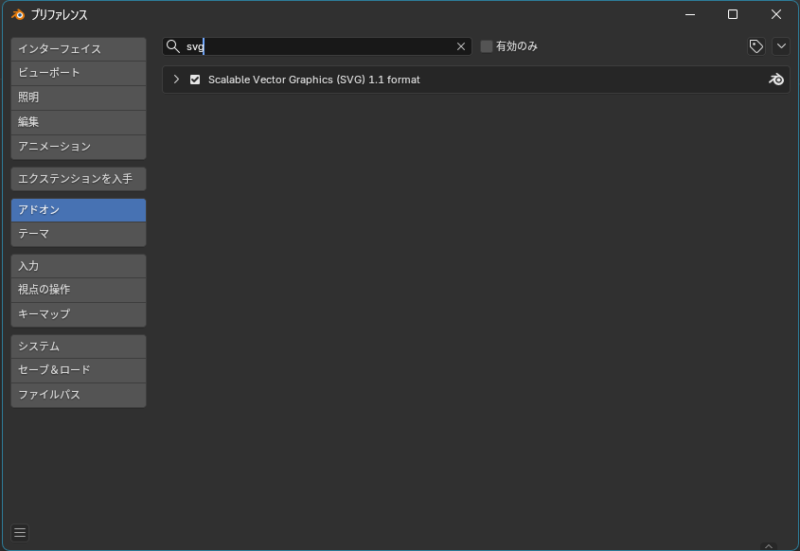Open the エクステンションを入手 section
Viewport: 800px width, 551px height.
(78, 179)
